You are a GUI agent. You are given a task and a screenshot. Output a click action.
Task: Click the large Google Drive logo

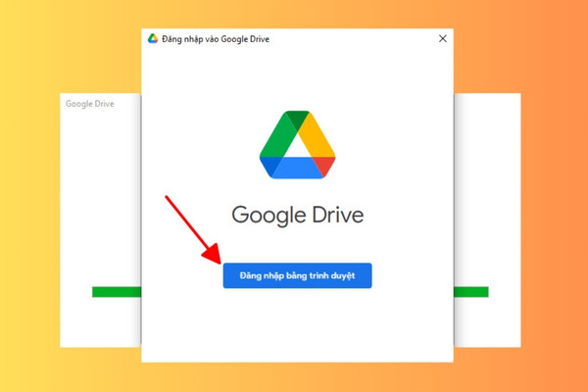tap(297, 145)
